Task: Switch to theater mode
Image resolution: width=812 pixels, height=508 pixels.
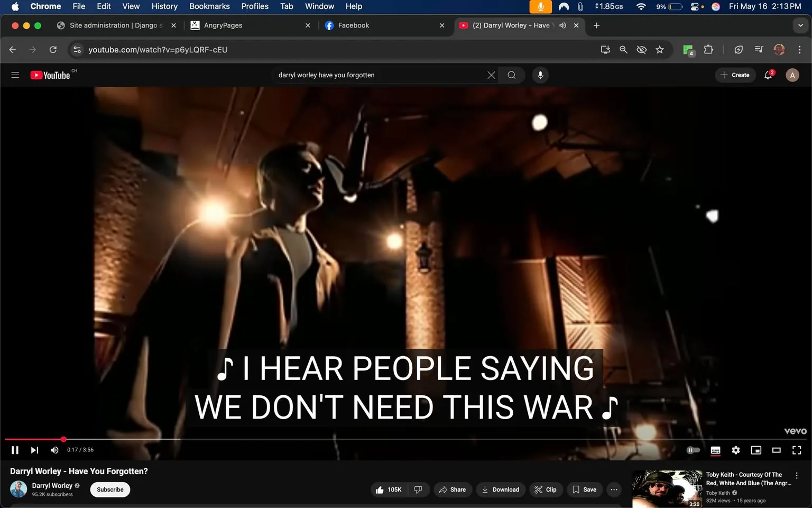Action: click(776, 450)
